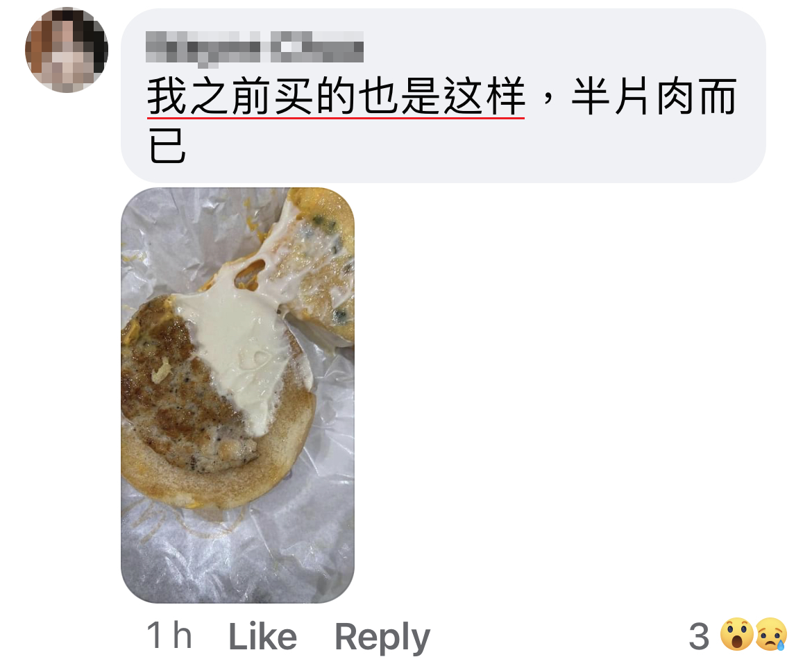Click the comma in the comment text

(x=548, y=99)
